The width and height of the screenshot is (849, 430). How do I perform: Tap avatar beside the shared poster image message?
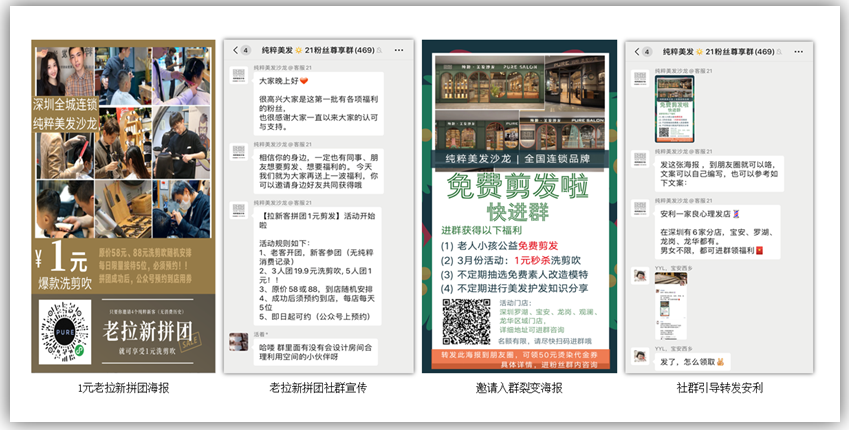640,79
